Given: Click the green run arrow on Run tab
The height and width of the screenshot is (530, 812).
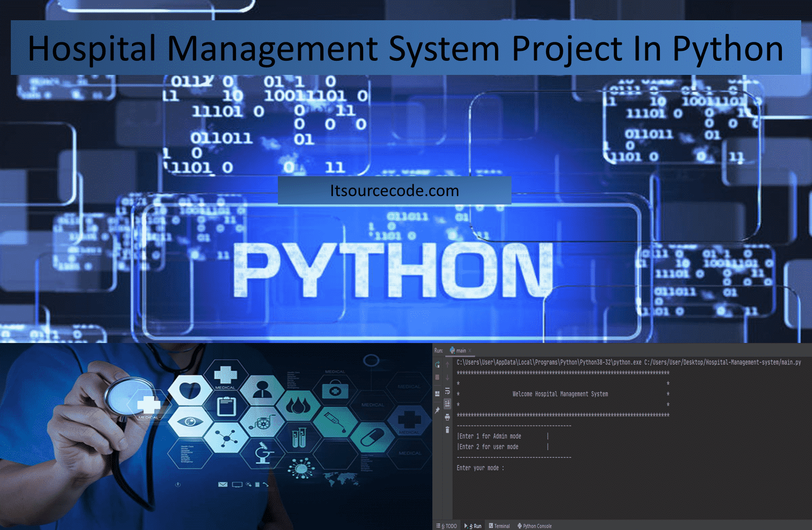Looking at the screenshot, I should (x=466, y=526).
